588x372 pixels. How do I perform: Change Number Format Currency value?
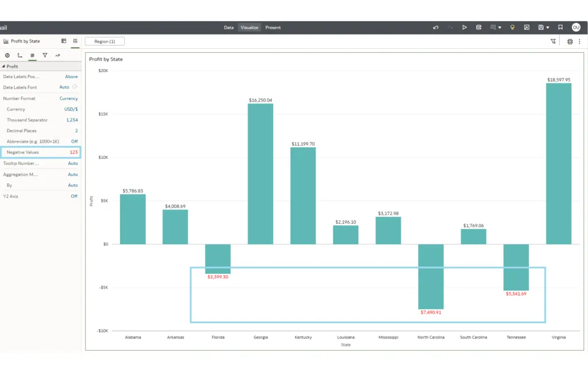pos(68,98)
